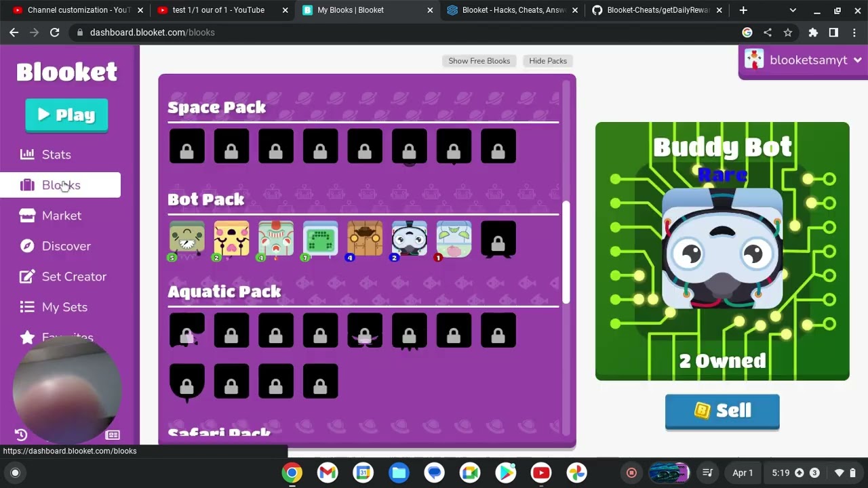Go back in the browser
The height and width of the screenshot is (488, 868).
pyautogui.click(x=14, y=33)
